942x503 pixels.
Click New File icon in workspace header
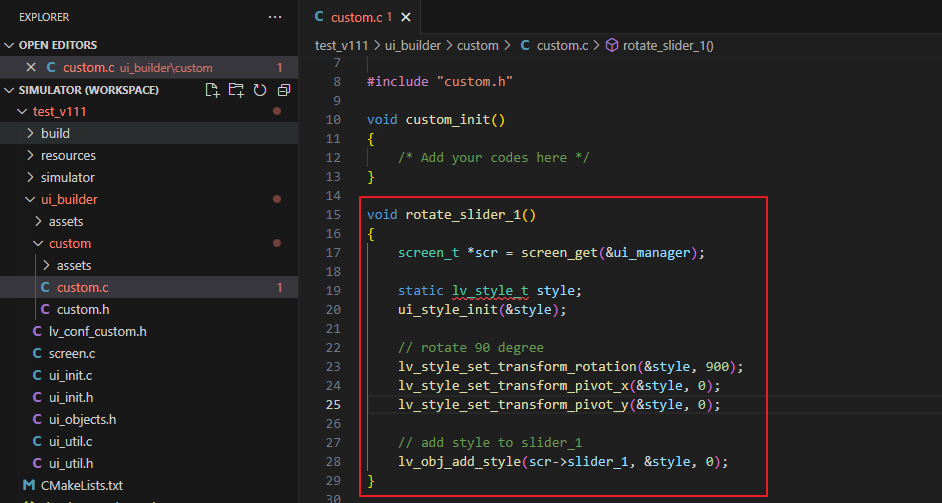(x=212, y=90)
